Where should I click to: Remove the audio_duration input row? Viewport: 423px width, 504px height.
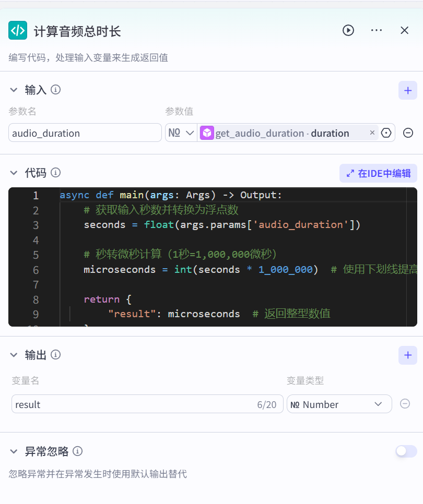point(408,133)
